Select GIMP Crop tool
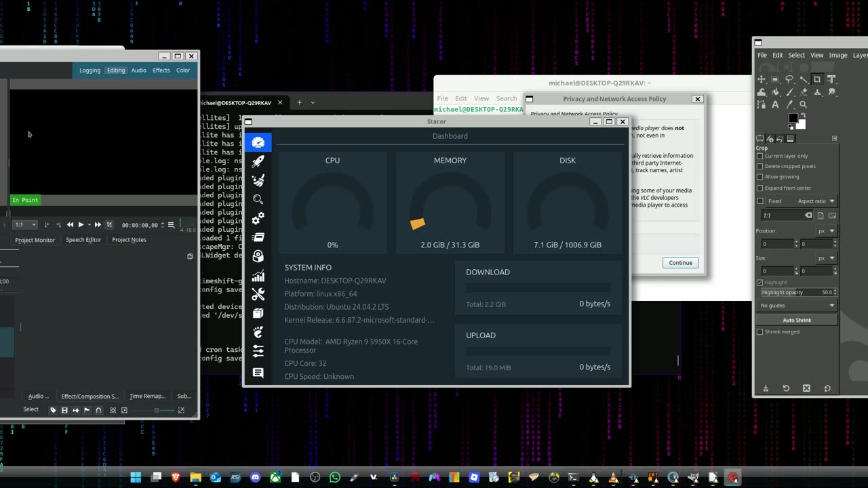 point(817,79)
